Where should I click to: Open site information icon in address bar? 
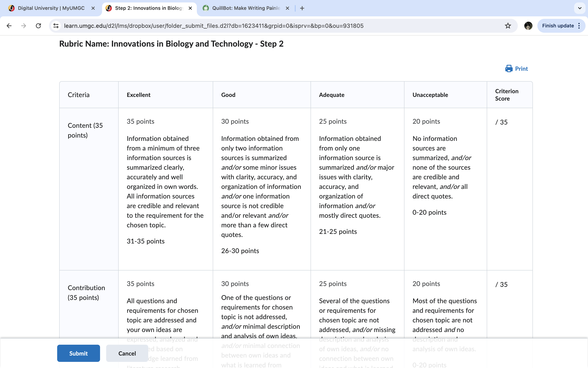tap(56, 26)
